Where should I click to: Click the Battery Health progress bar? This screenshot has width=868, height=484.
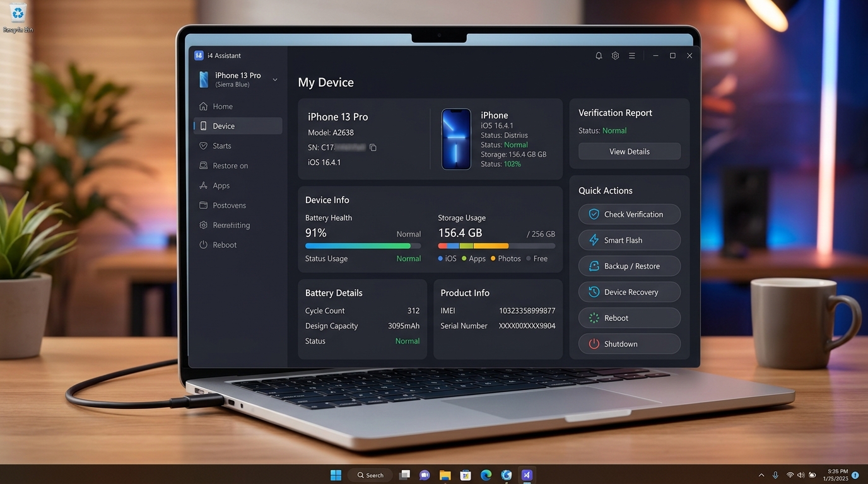pos(363,246)
